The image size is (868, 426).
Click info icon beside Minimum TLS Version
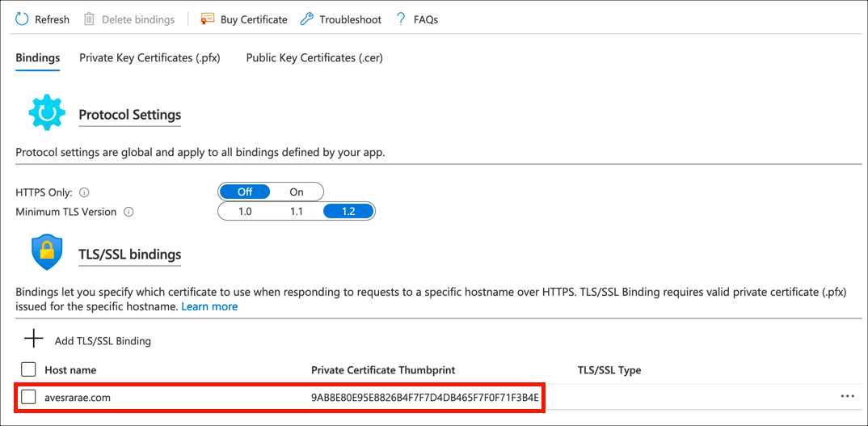129,212
